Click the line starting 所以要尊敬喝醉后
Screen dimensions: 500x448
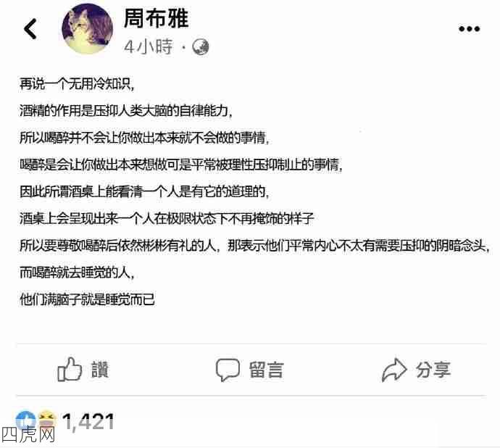pyautogui.click(x=255, y=246)
